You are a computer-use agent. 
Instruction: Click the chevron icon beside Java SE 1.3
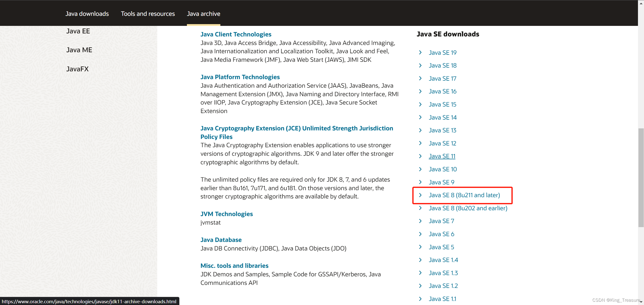pos(420,273)
